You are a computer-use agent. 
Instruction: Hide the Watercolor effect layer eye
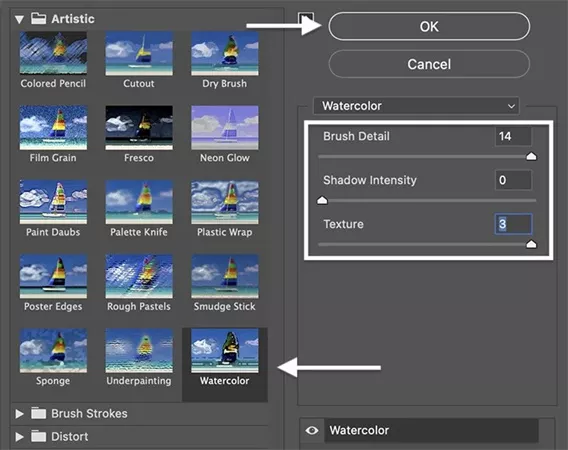pyautogui.click(x=312, y=430)
